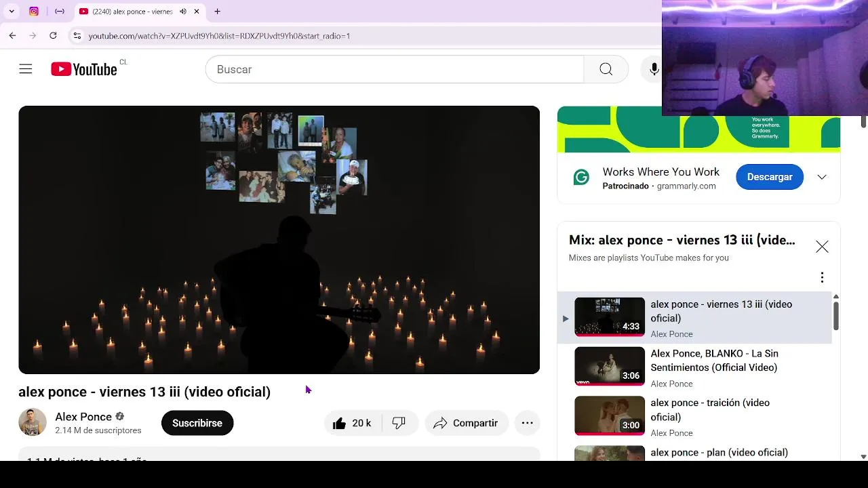Share the video with Compartir
Viewport: 868px width, 488px height.
(x=467, y=423)
